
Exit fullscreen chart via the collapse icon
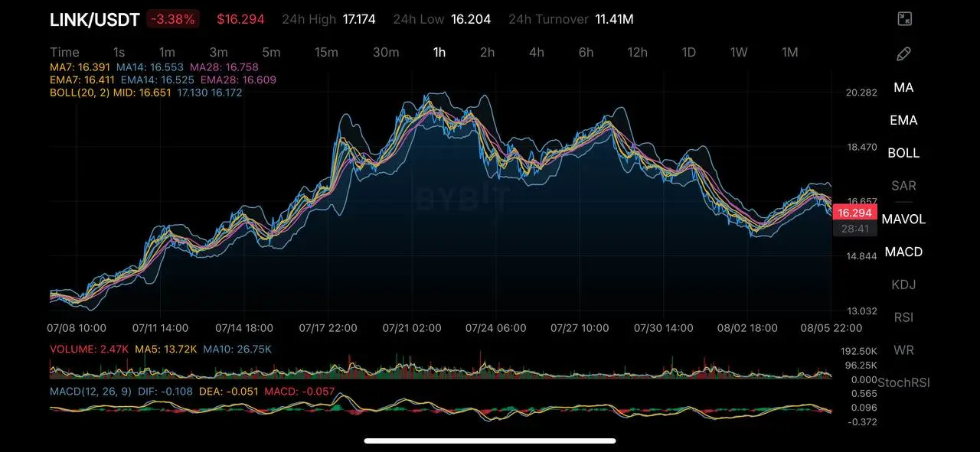[x=904, y=19]
